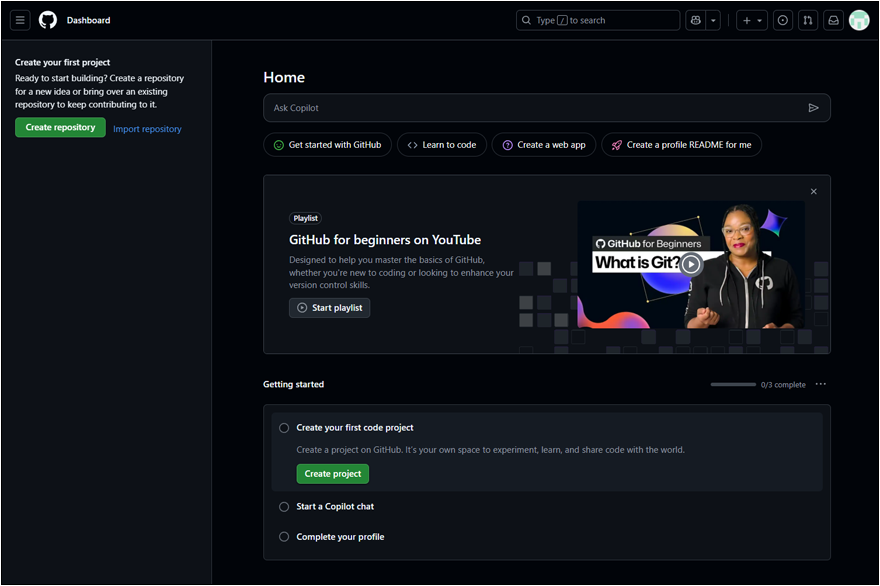Select the Complete your profile circle
This screenshot has width=880, height=586.
click(x=284, y=537)
